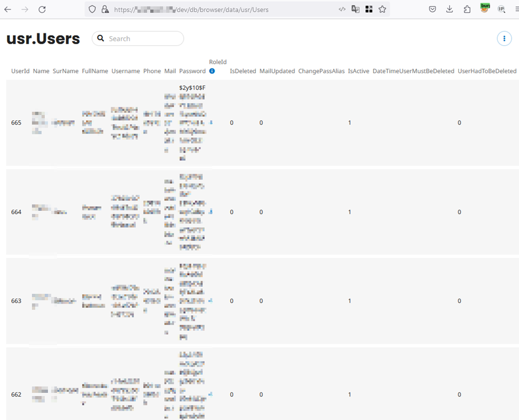The width and height of the screenshot is (519, 420).
Task: Open the three-dot table options menu
Action: pyautogui.click(x=504, y=38)
